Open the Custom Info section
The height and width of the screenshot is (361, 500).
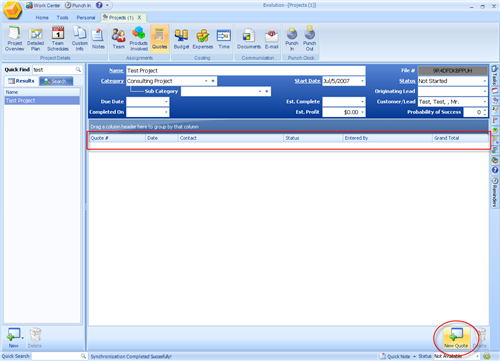[80, 39]
